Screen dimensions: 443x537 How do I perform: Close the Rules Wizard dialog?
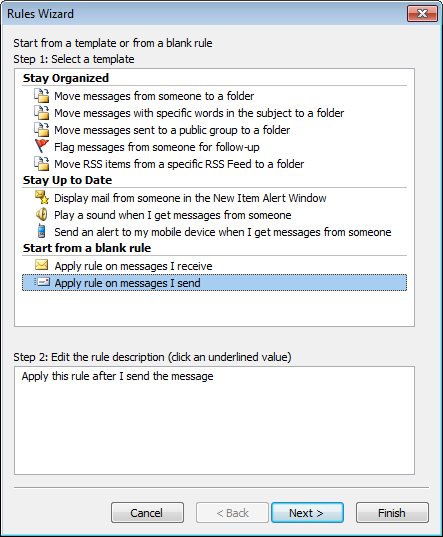[x=422, y=14]
